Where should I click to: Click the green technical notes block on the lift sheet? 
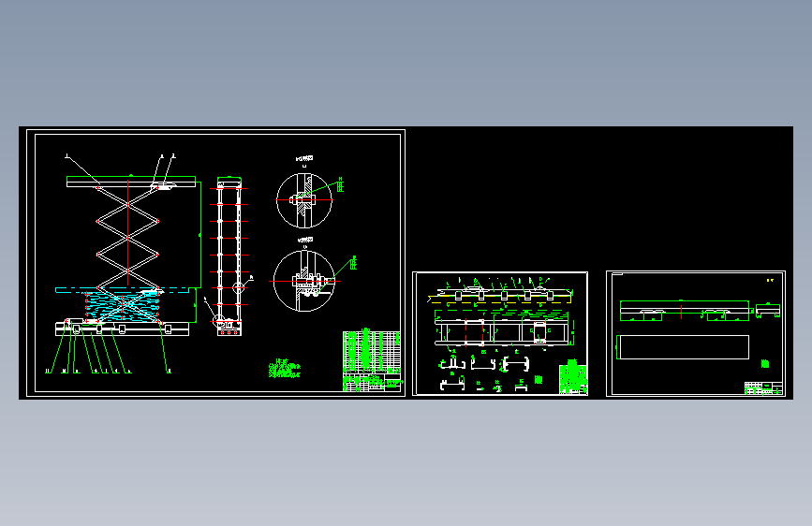point(285,368)
